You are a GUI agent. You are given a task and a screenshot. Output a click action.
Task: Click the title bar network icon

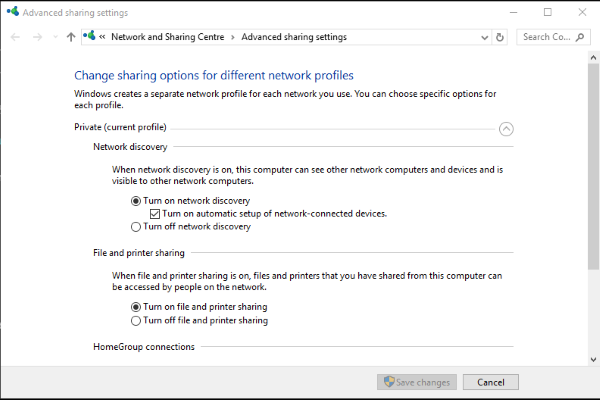(13, 11)
